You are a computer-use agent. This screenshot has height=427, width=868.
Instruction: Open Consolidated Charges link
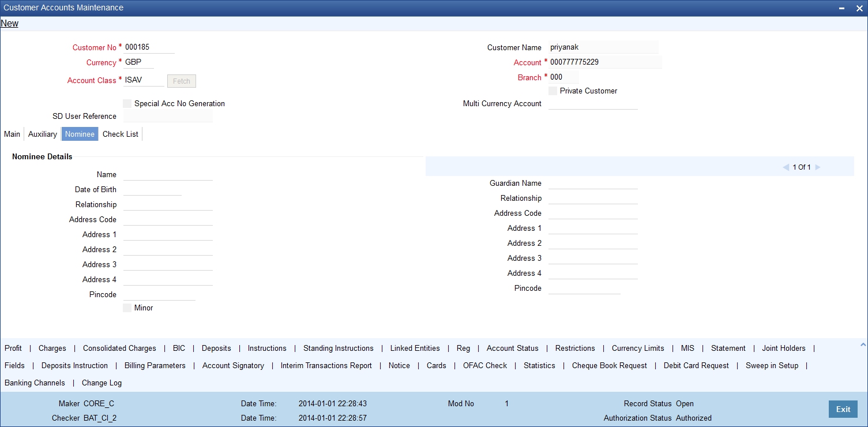click(119, 348)
